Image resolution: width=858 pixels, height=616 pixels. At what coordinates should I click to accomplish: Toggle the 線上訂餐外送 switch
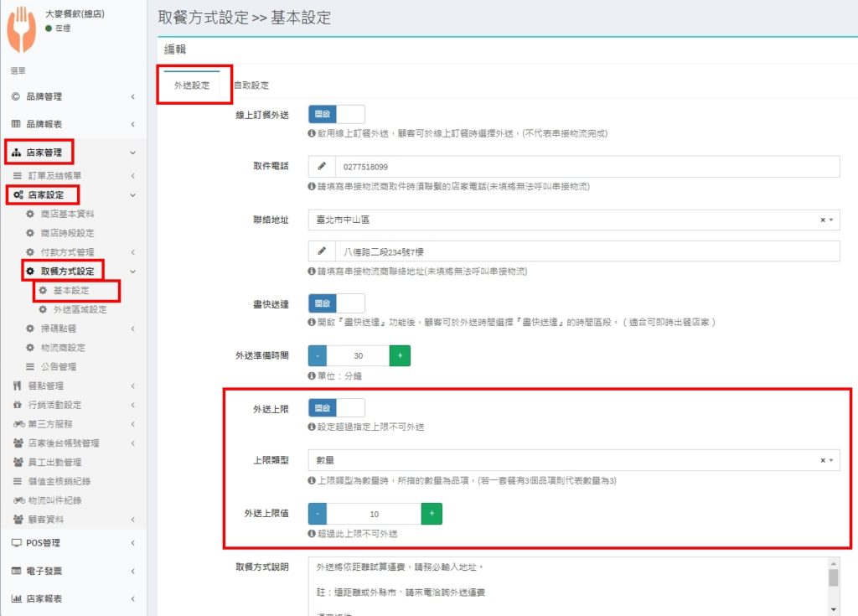pos(337,115)
